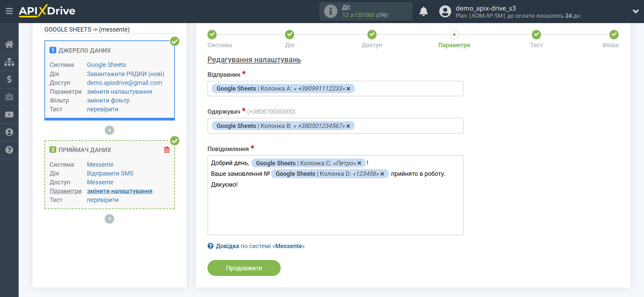Click the ApiX-Drive logo
This screenshot has height=297, width=644.
47,11
